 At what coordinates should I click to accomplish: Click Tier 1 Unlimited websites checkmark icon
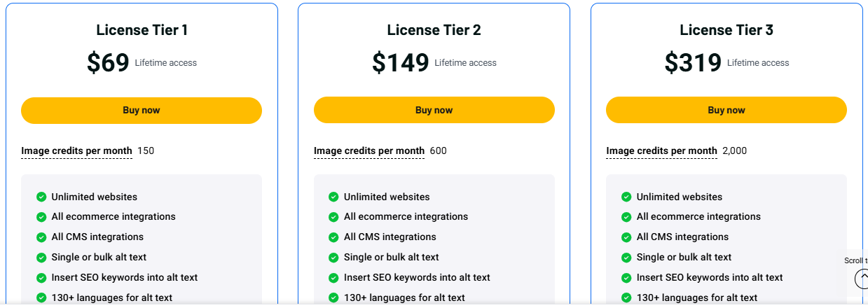[x=41, y=197]
